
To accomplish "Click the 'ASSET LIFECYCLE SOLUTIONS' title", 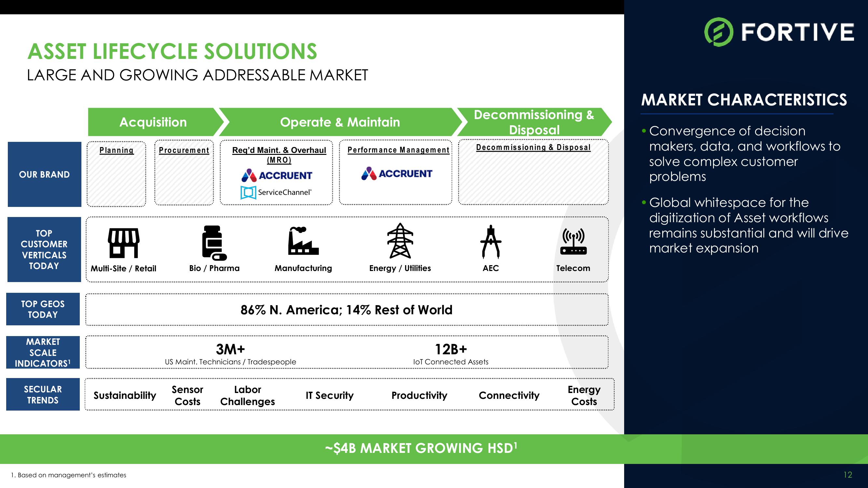I will tap(172, 51).
